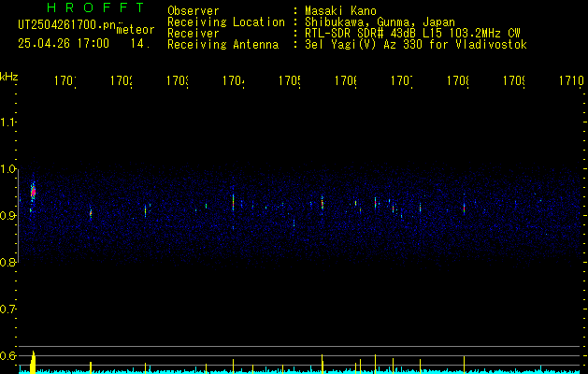This screenshot has height=374, width=588.
Task: Click the green HROFFT title
Action: click(96, 7)
